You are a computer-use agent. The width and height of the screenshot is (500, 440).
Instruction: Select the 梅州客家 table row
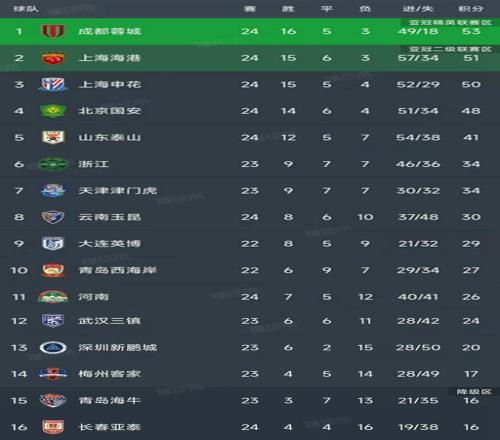[250, 374]
